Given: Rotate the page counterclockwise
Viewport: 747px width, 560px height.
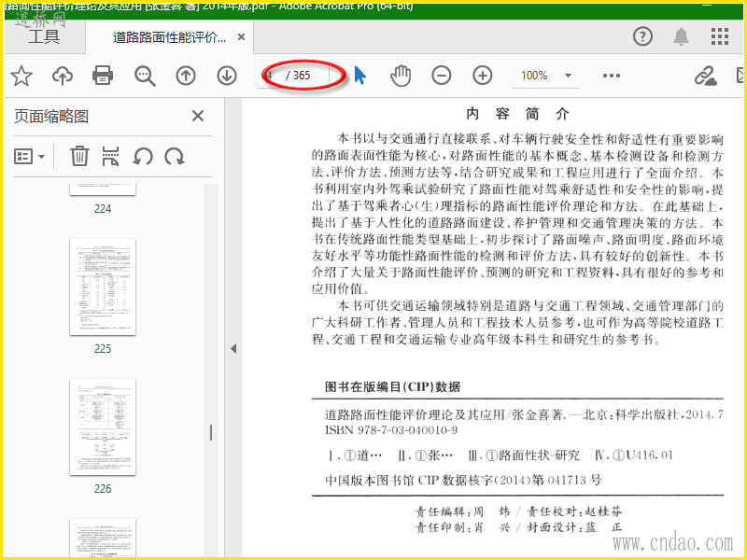Looking at the screenshot, I should (x=143, y=156).
